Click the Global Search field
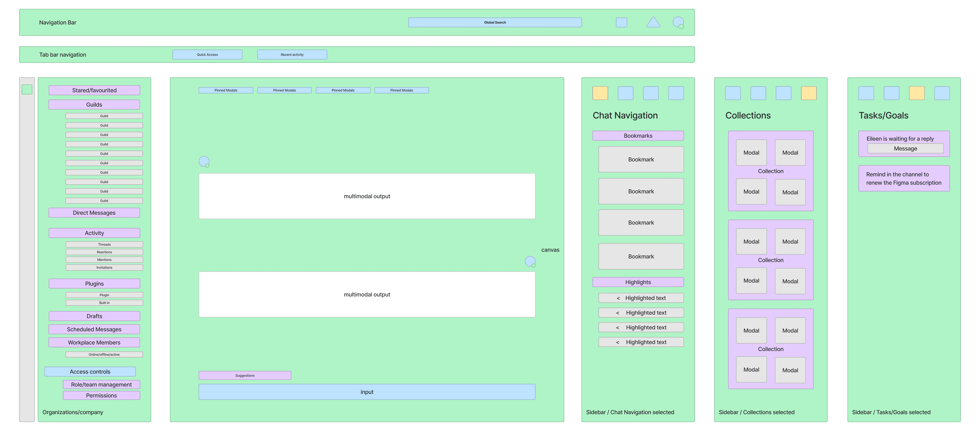Screen dimensions: 980x431 pyautogui.click(x=495, y=22)
